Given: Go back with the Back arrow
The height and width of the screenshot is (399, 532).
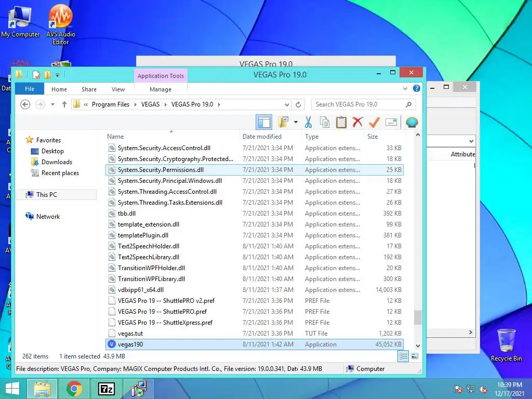Looking at the screenshot, I should tap(25, 104).
